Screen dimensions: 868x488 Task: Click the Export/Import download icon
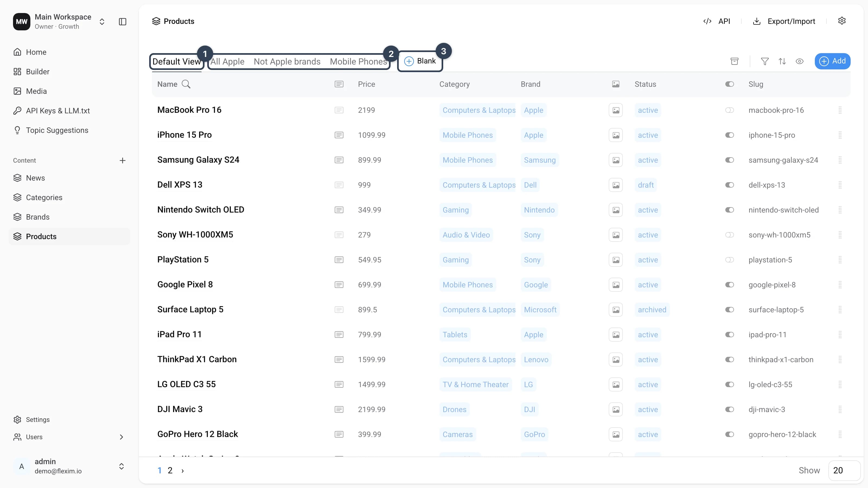(757, 21)
